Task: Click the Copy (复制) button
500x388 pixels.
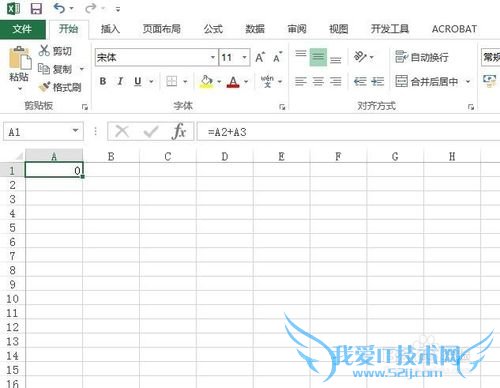Action: click(55, 69)
